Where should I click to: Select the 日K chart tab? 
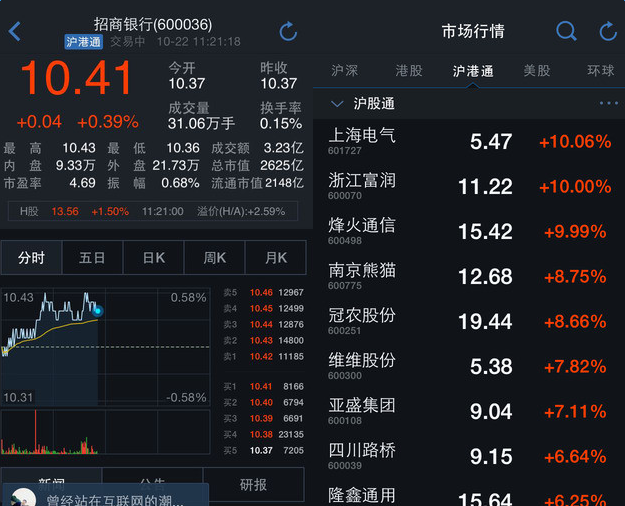(153, 258)
